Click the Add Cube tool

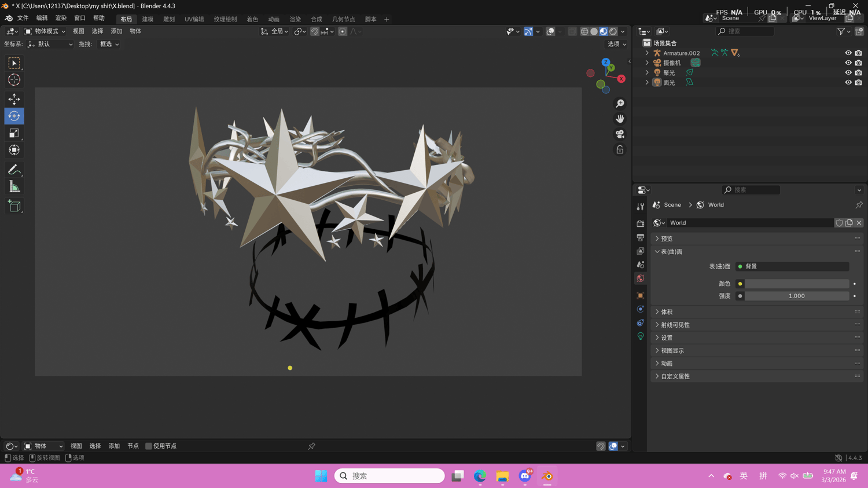pyautogui.click(x=14, y=206)
